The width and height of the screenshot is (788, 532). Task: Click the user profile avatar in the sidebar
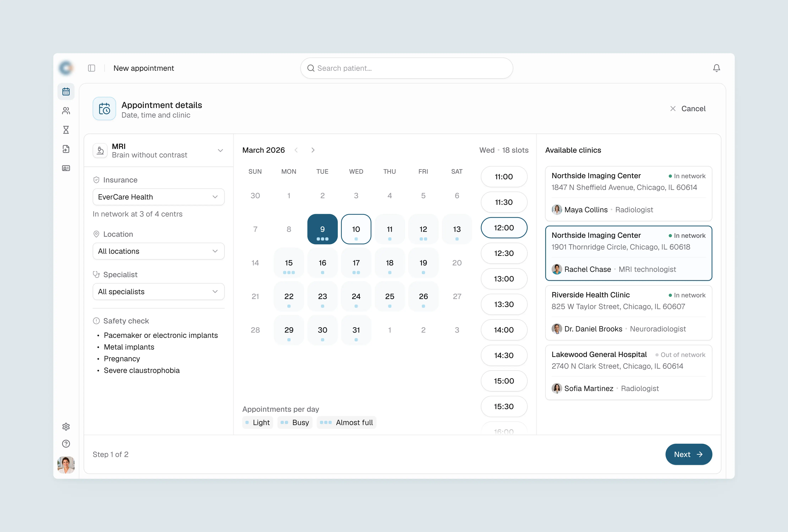(66, 465)
